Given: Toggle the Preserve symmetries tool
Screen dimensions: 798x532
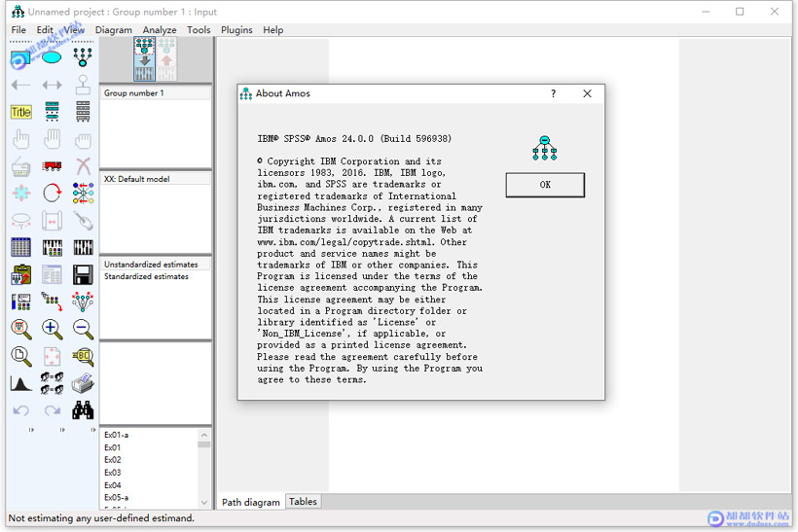Looking at the screenshot, I should [83, 301].
